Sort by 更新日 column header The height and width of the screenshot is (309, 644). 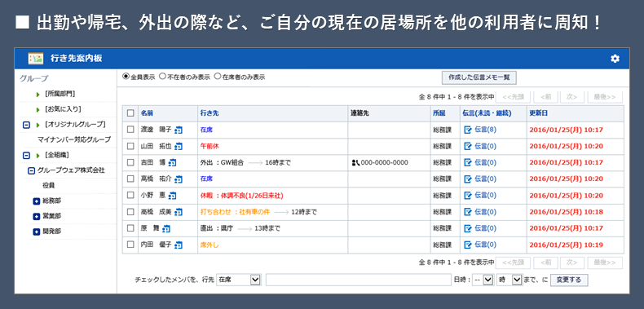539,113
